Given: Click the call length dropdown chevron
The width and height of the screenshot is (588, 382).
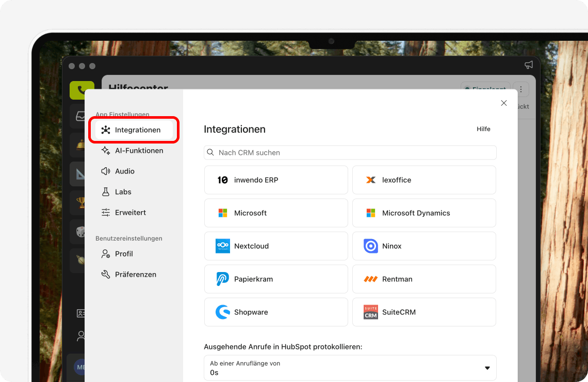Looking at the screenshot, I should click(x=487, y=368).
